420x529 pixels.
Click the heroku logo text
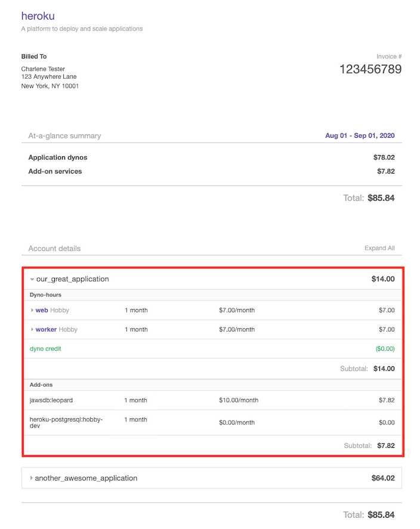38,16
